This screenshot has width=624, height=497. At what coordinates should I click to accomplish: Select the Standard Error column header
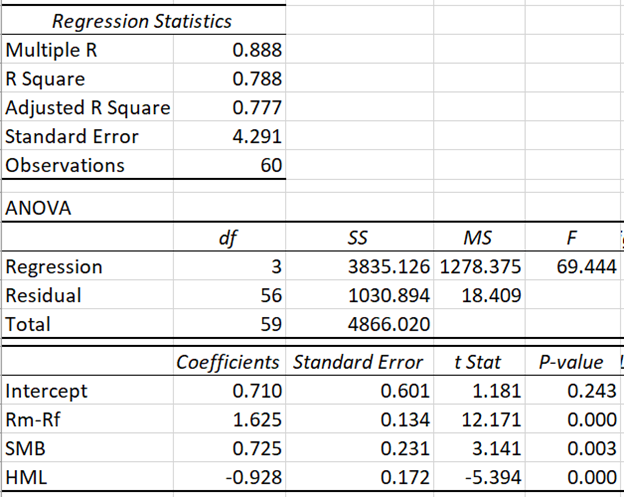pyautogui.click(x=358, y=362)
